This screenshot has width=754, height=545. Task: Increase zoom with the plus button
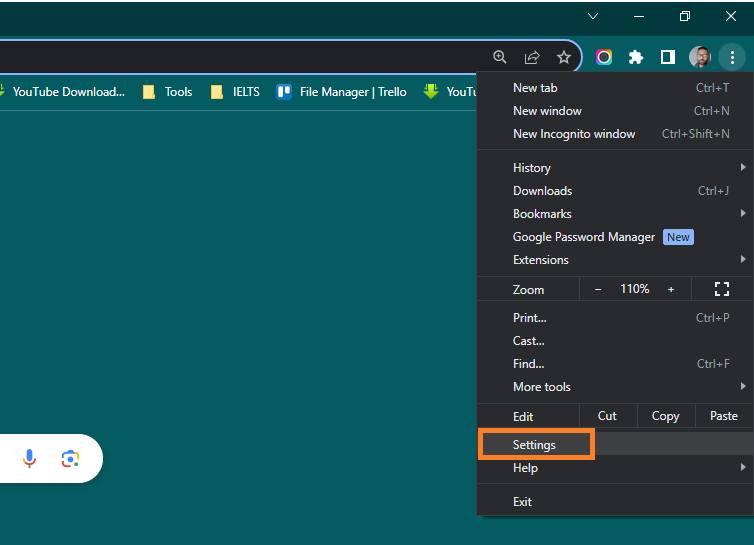tap(671, 289)
